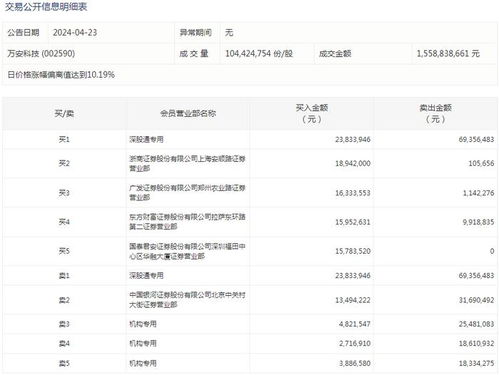Screen dimensions: 499x375
Task: Click buy amount 15,783,520
Action: point(353,251)
